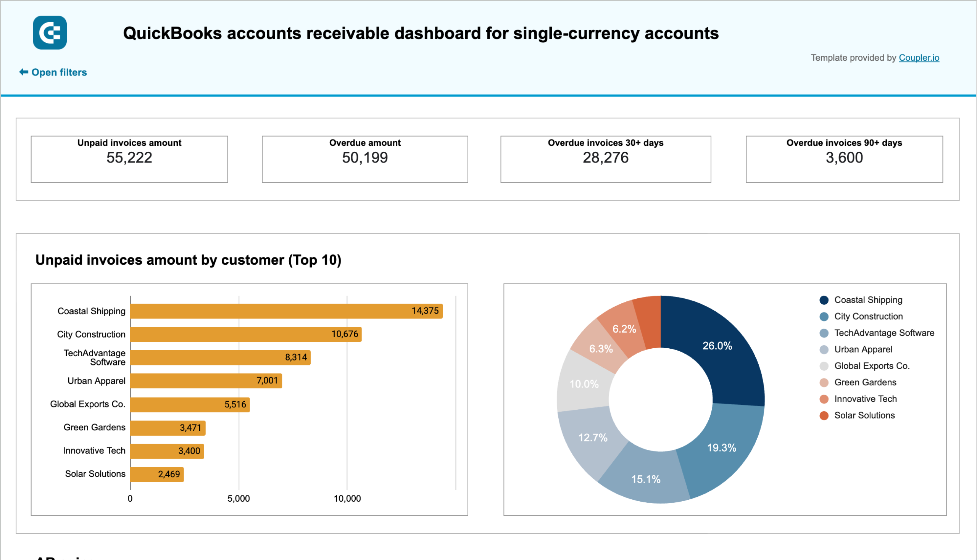Select the TechAdvantage Software legend color dot
This screenshot has width=977, height=560.
click(x=825, y=333)
